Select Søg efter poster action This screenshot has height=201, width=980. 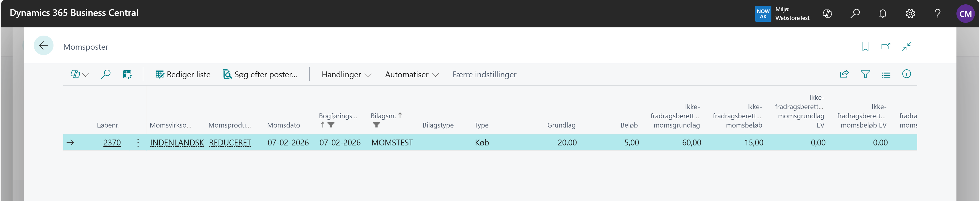tap(260, 75)
